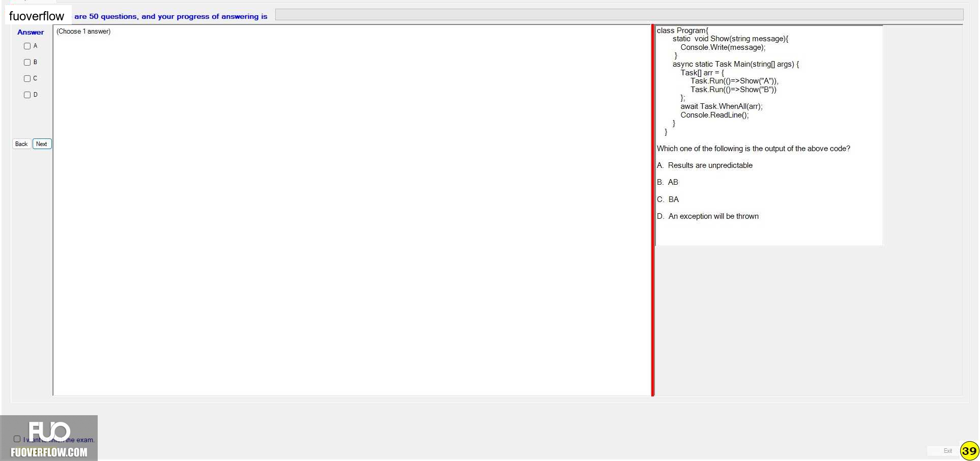980x461 pixels.
Task: Click the 'class Program{' code line
Action: [682, 31]
